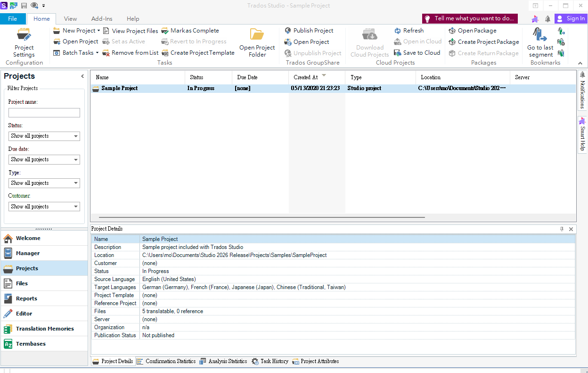Switch to the View ribbon tab
The image size is (588, 373).
coord(71,19)
